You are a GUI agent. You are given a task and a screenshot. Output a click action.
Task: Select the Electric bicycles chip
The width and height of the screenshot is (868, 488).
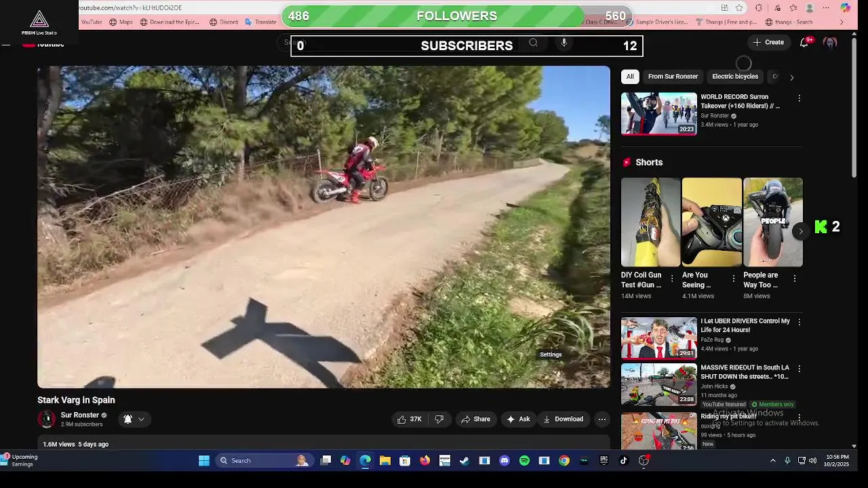pyautogui.click(x=735, y=77)
